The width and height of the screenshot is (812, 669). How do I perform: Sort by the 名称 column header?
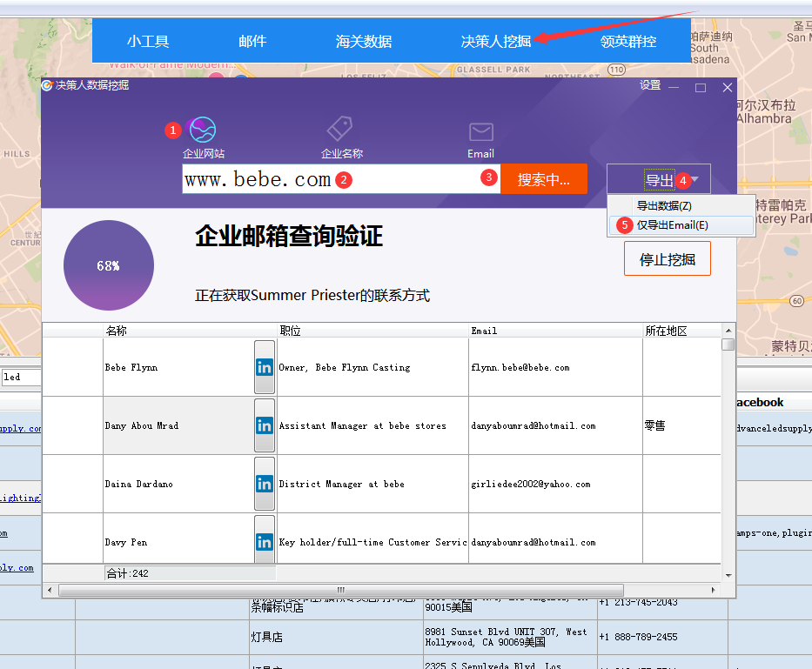(190, 331)
